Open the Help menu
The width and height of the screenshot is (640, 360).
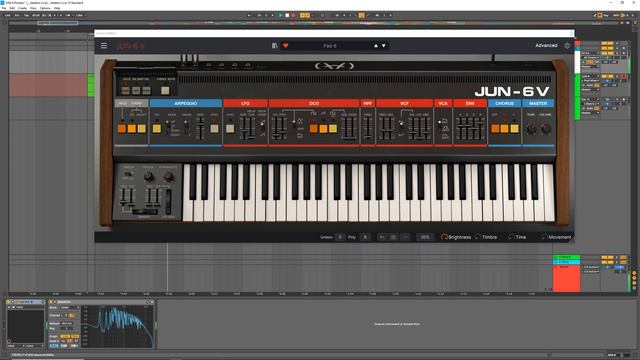[x=57, y=8]
